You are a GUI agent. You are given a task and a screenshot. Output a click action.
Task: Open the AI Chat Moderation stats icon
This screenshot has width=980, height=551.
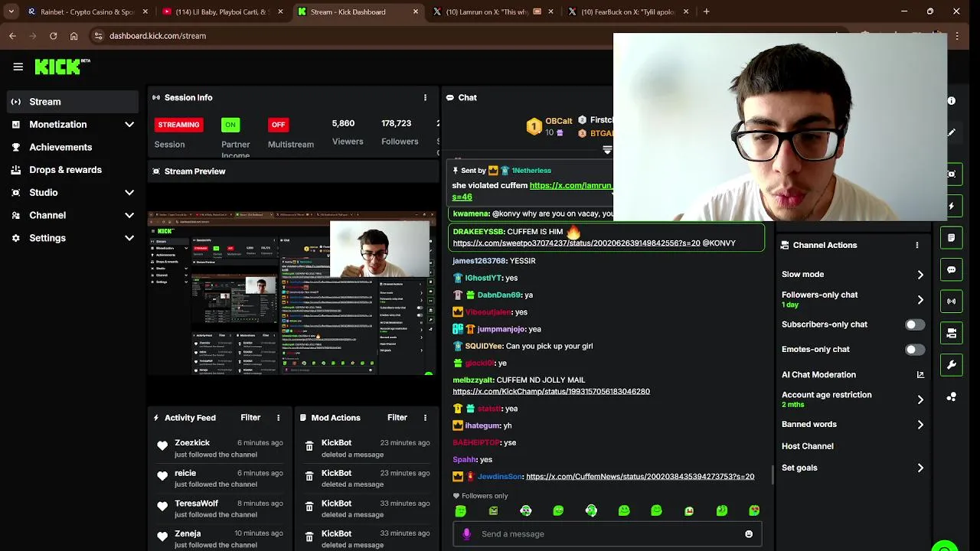tap(920, 375)
